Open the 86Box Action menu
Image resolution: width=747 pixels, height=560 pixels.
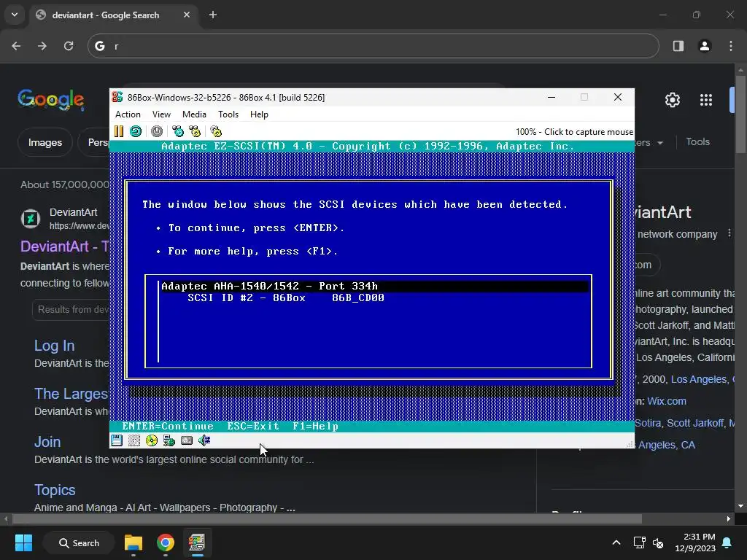(x=128, y=114)
